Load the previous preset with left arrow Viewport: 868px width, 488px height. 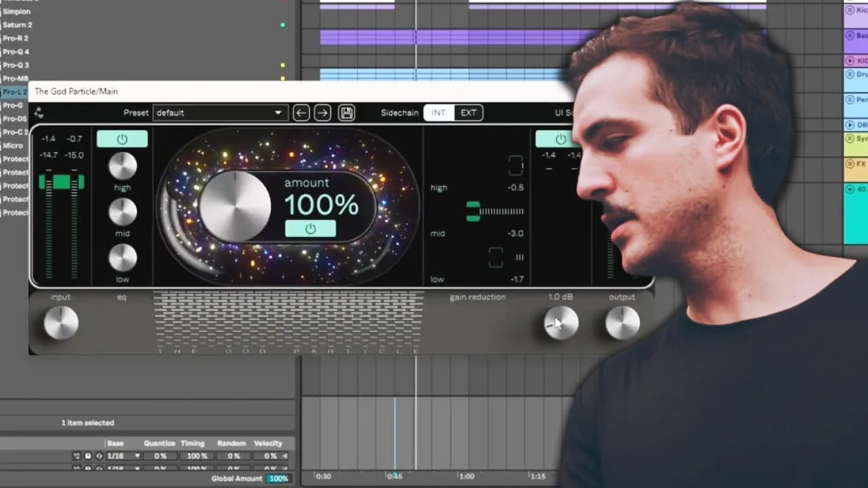point(301,113)
